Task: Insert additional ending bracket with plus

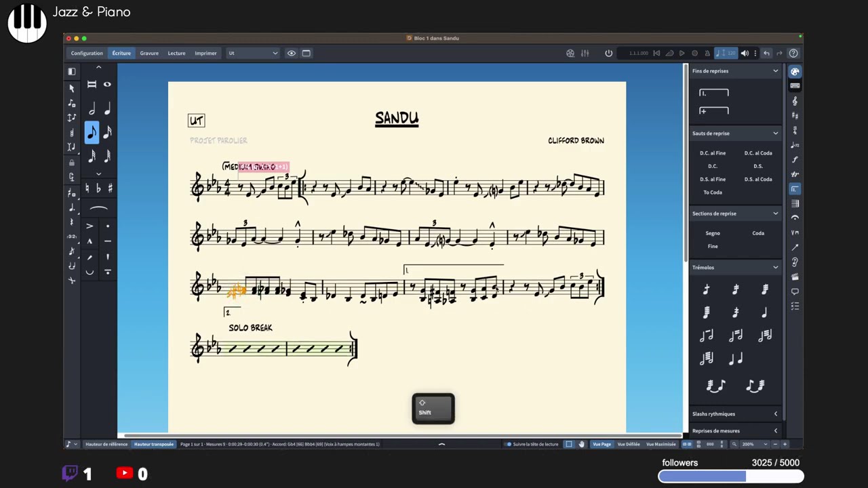Action: 714,110
